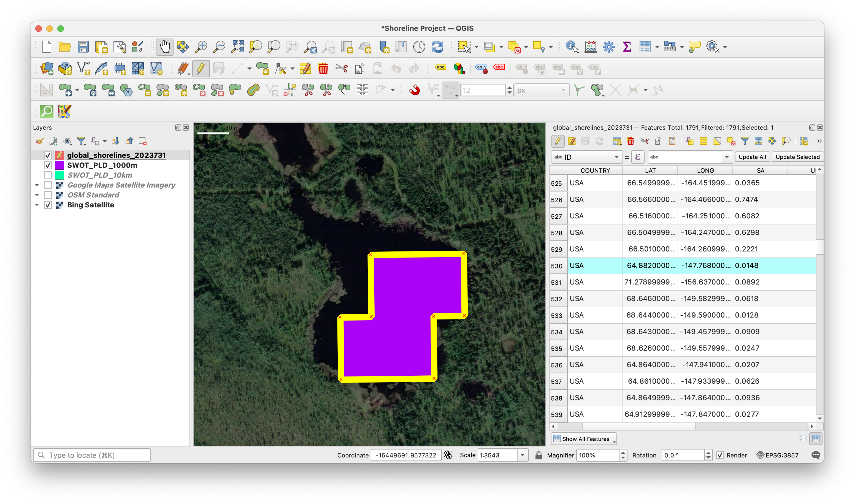855x504 pixels.
Task: Open the Scale dropdown arrow
Action: [523, 455]
